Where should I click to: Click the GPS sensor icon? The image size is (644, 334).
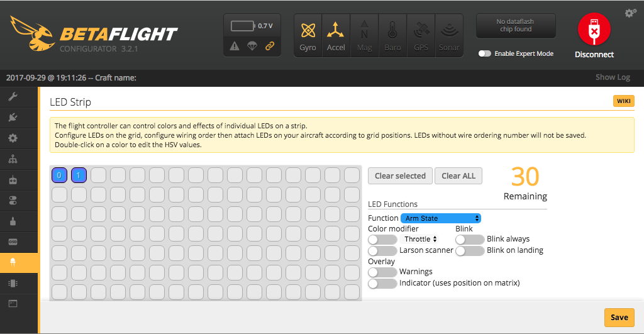click(x=421, y=36)
